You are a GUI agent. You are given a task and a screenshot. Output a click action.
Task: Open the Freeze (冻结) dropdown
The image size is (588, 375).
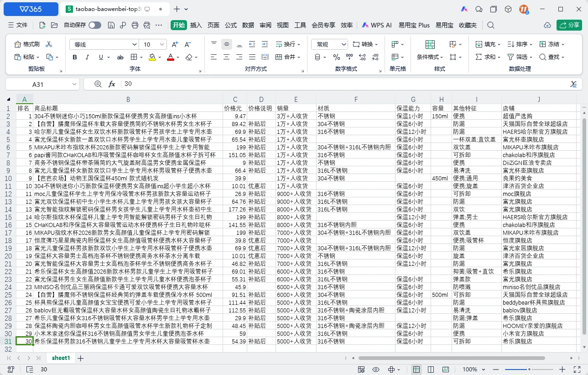click(552, 44)
